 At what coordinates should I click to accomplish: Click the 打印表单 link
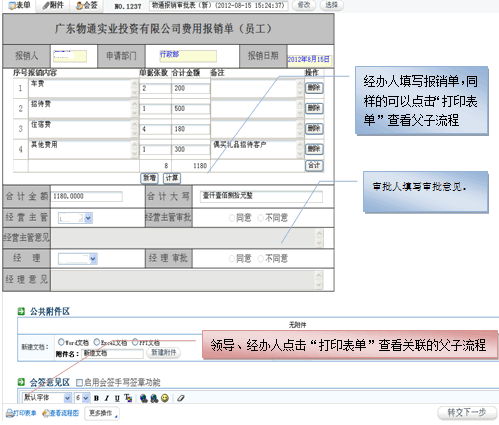pyautogui.click(x=21, y=413)
